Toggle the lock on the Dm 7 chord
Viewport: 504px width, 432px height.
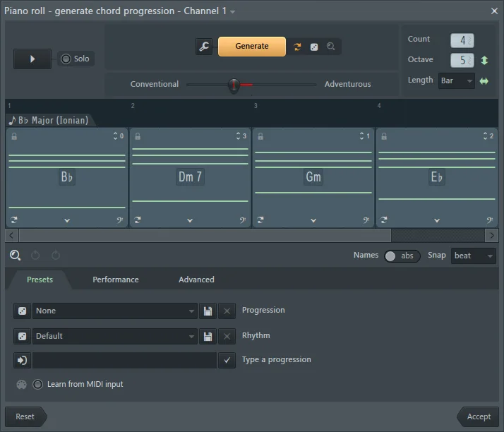138,136
